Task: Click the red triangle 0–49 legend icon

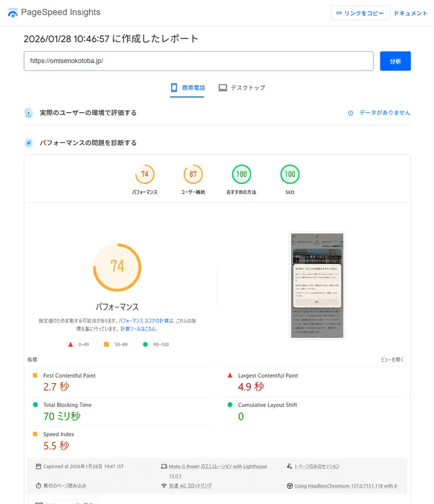Action: (x=71, y=345)
